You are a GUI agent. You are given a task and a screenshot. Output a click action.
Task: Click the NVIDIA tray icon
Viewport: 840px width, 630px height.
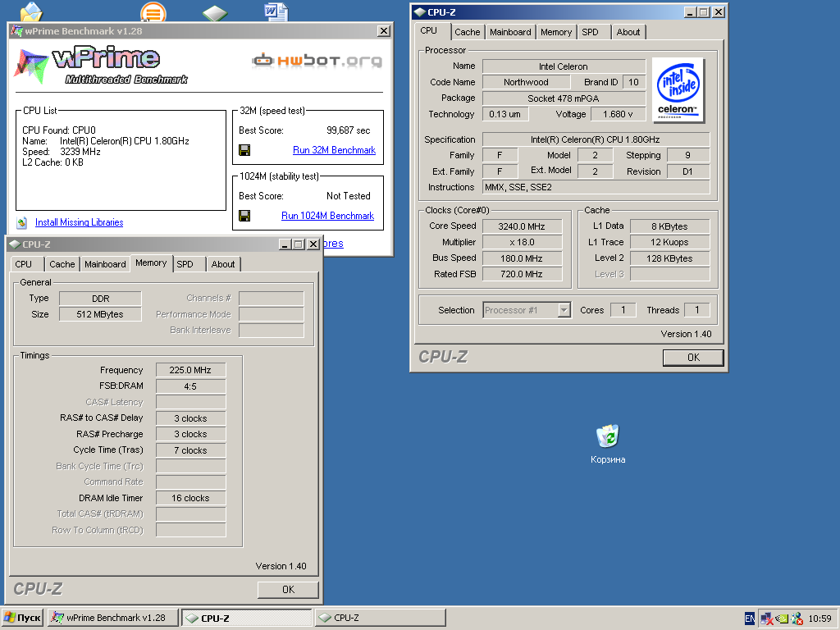click(782, 619)
